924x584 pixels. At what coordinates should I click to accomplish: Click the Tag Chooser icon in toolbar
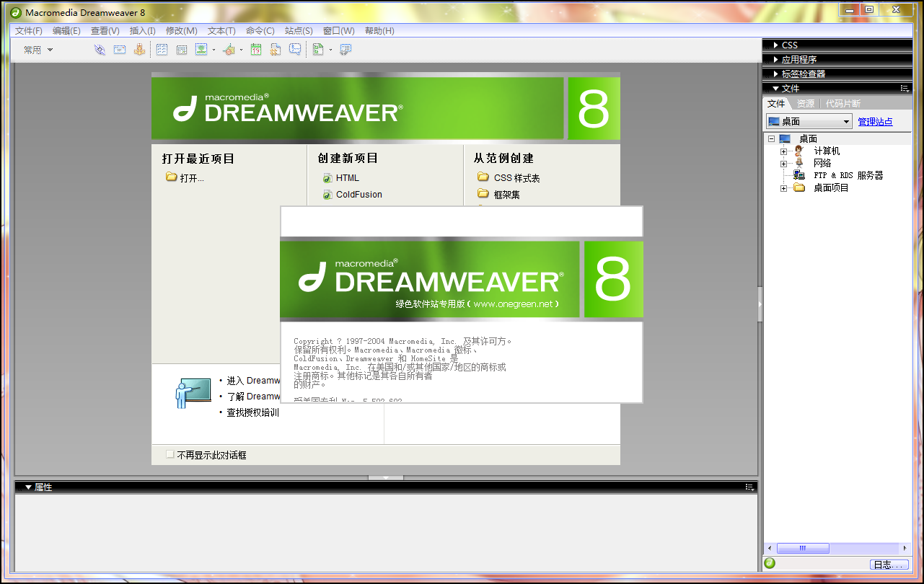click(346, 50)
